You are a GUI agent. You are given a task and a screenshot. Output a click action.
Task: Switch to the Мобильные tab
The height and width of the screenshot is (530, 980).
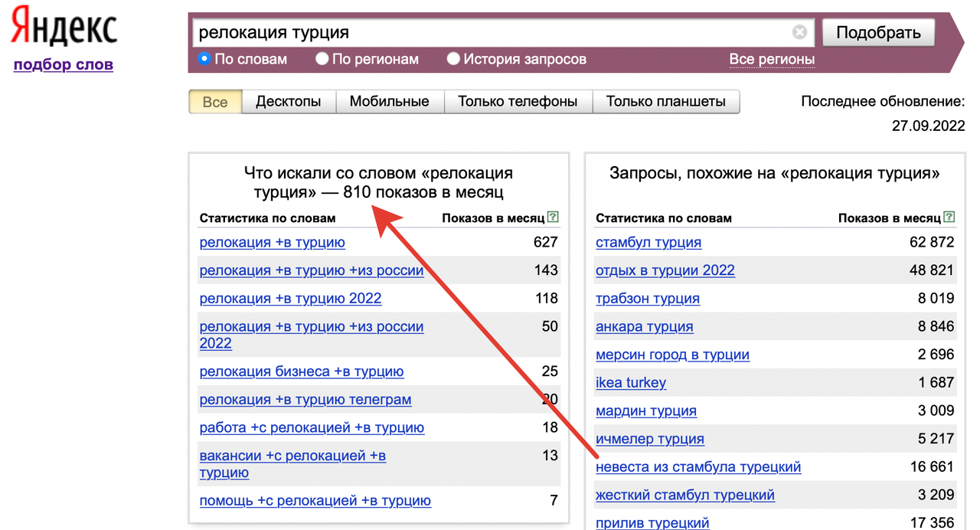[x=390, y=102]
